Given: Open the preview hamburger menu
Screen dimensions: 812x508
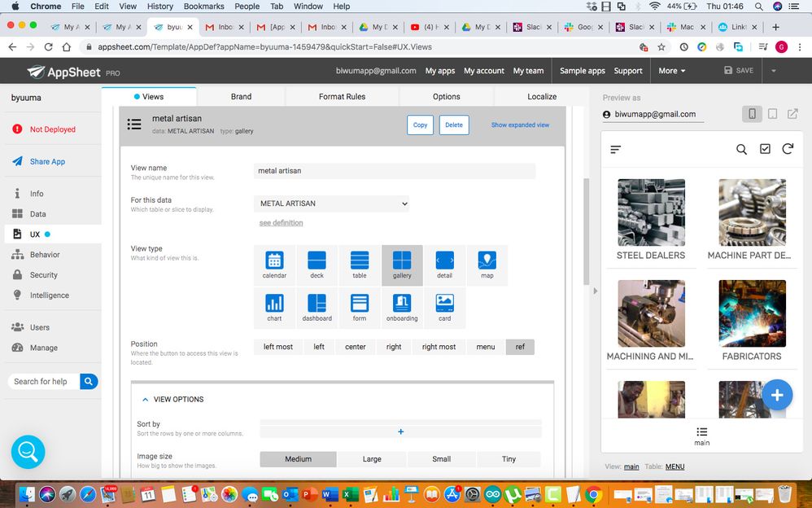Looking at the screenshot, I should pos(615,149).
